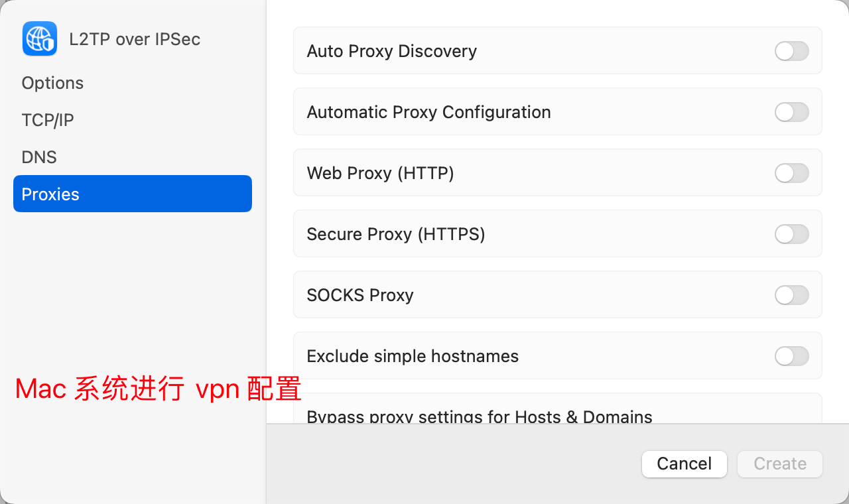Turn on Automatic Proxy Configuration switch

tap(791, 112)
